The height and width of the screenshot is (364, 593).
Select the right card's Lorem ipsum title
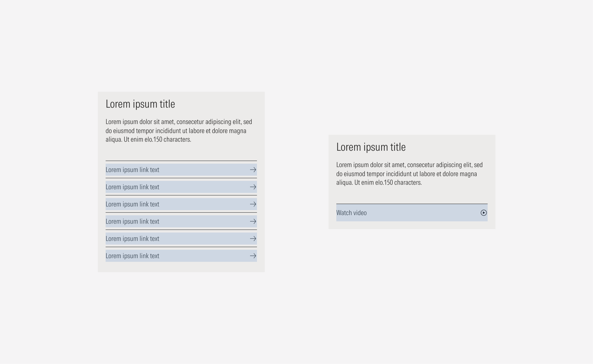(x=371, y=147)
